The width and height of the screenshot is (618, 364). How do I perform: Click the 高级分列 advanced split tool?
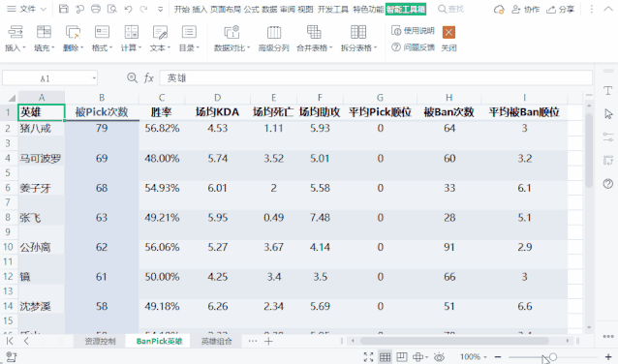pos(273,39)
